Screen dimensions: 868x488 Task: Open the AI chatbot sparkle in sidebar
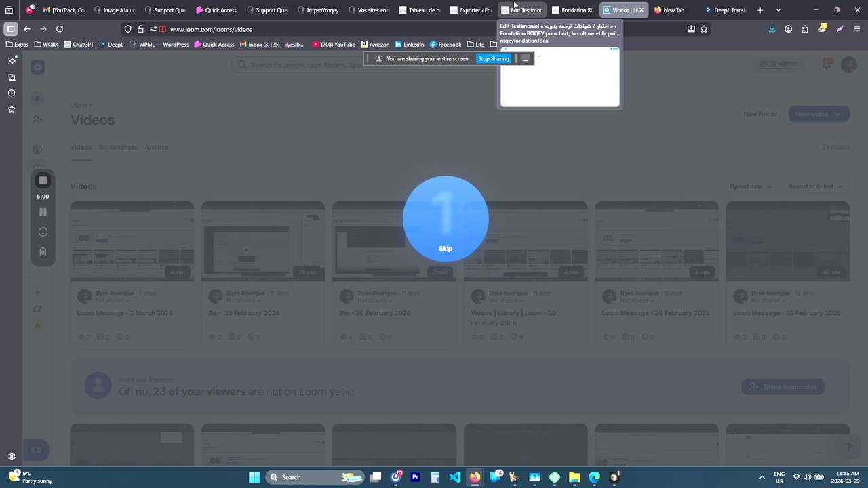pos(12,60)
